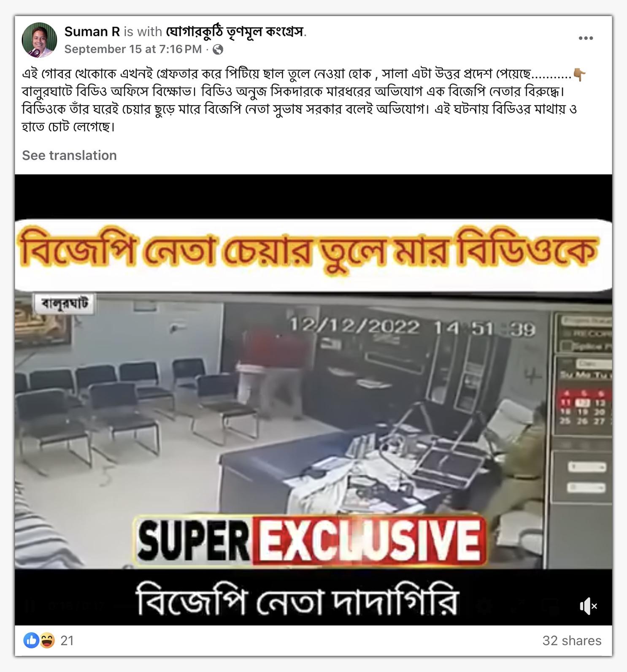Viewport: 627px width, 672px height.
Task: View the 32 shares list
Action: 572,640
